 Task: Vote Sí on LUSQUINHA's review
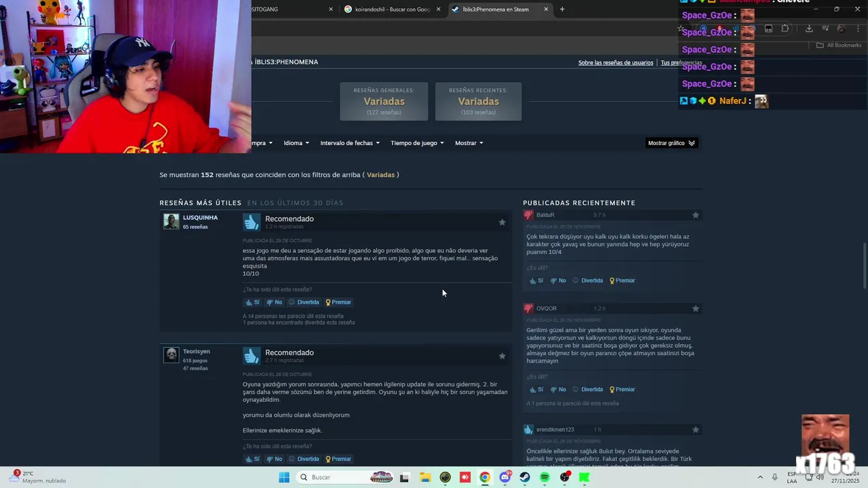pyautogui.click(x=252, y=302)
